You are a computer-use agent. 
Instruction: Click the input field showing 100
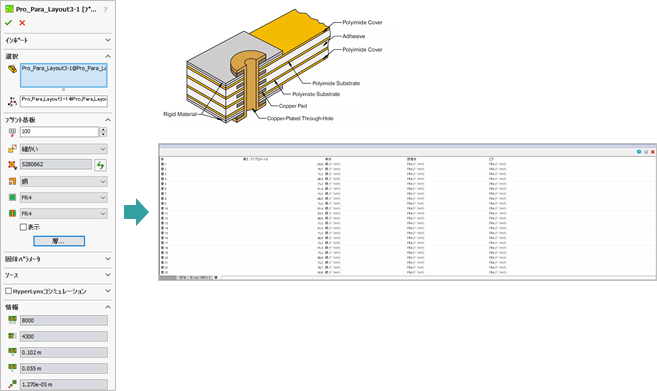pyautogui.click(x=59, y=132)
